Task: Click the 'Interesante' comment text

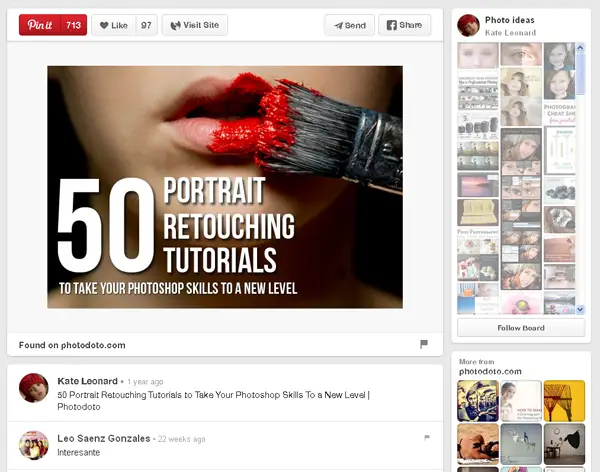Action: [x=78, y=452]
